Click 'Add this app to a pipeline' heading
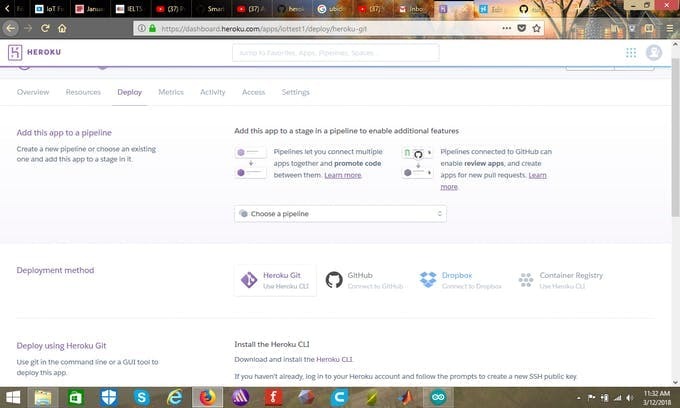The height and width of the screenshot is (408, 680). coord(64,133)
